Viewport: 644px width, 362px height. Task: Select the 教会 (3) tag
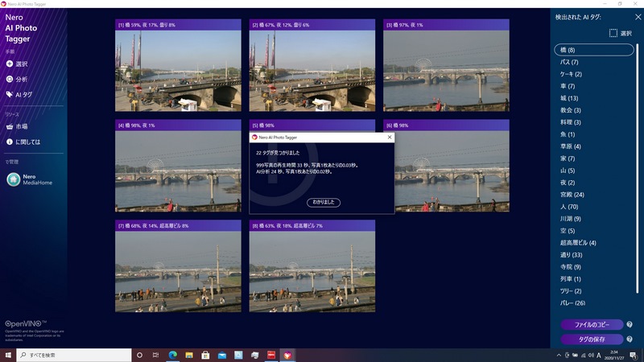[x=571, y=110]
